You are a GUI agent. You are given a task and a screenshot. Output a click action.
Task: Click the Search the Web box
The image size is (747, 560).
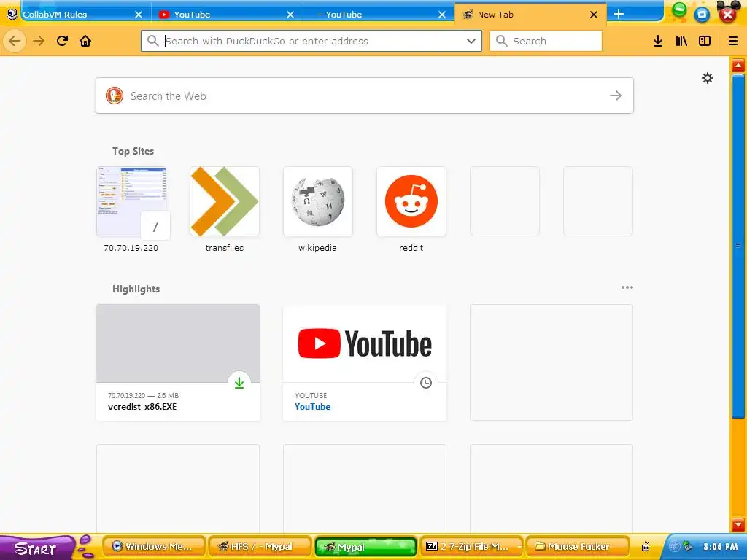coord(365,96)
